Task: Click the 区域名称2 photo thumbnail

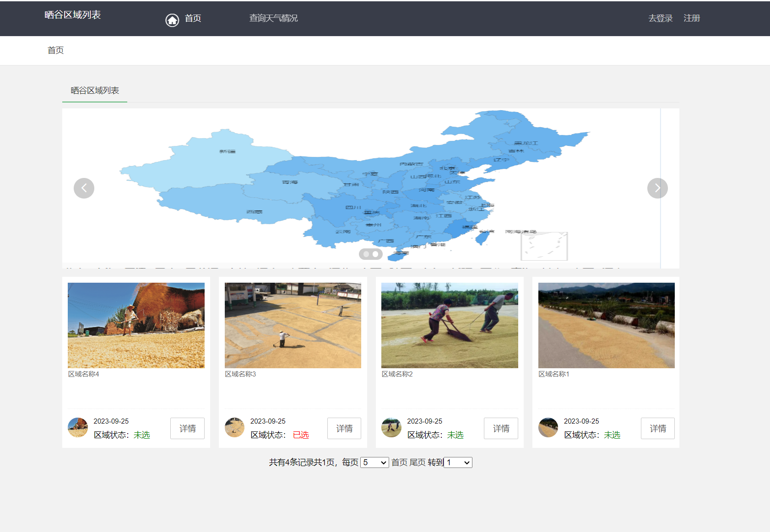Action: pos(450,325)
